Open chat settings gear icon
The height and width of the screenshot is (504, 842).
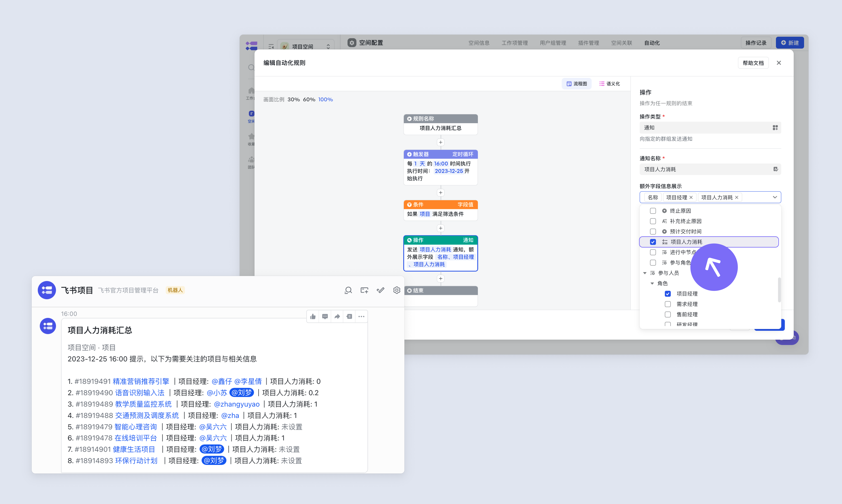coord(397,290)
